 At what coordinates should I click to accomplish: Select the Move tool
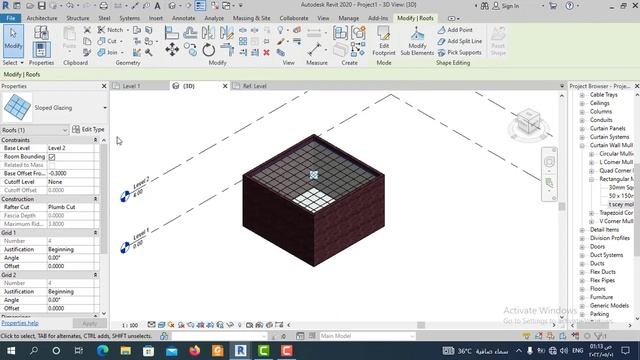tap(172, 50)
